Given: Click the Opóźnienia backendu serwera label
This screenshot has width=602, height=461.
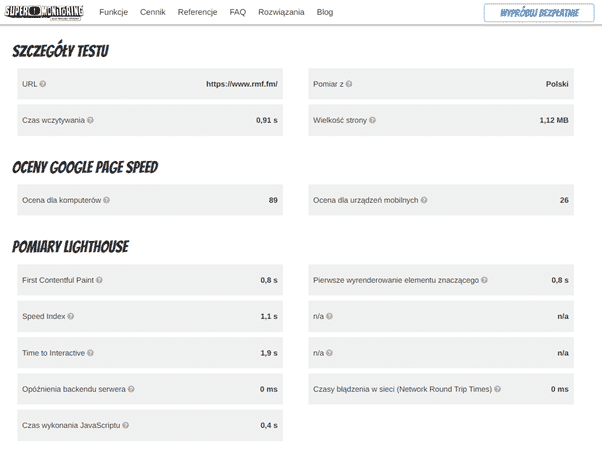Looking at the screenshot, I should pyautogui.click(x=74, y=389).
